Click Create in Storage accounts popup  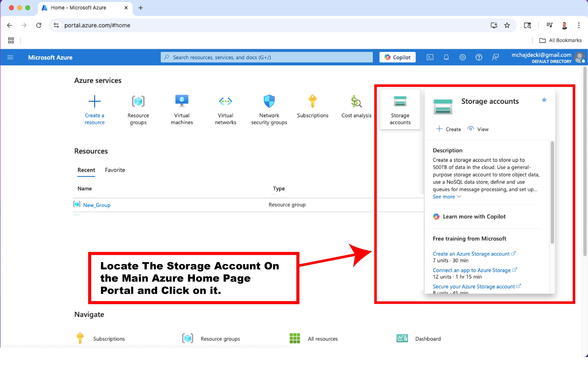[x=449, y=129]
